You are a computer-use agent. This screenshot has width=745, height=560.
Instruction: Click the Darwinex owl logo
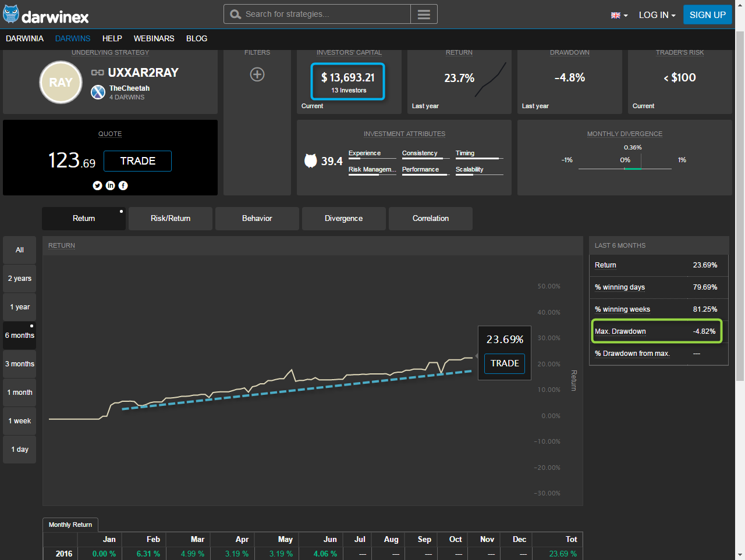pyautogui.click(x=11, y=15)
